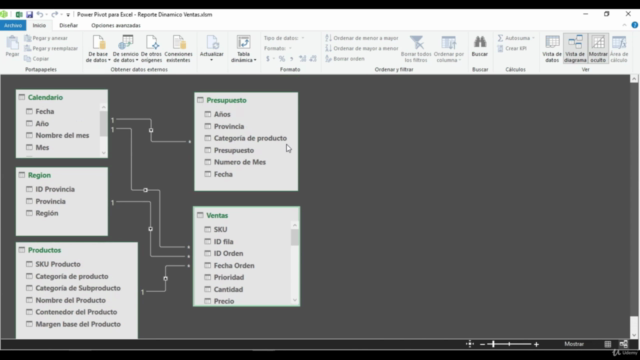Open the Tabla dinámica menu

243,49
